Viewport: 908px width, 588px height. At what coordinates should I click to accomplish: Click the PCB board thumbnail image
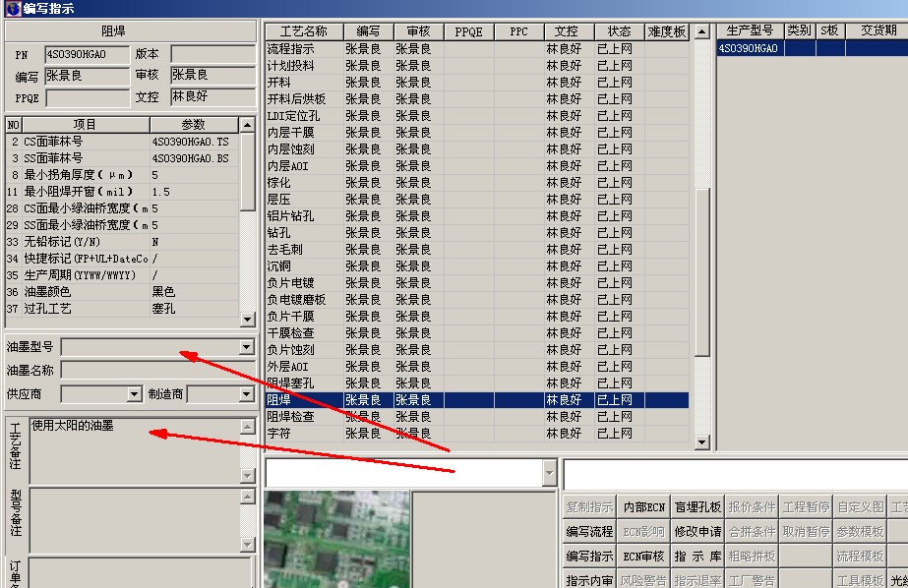tap(336, 540)
